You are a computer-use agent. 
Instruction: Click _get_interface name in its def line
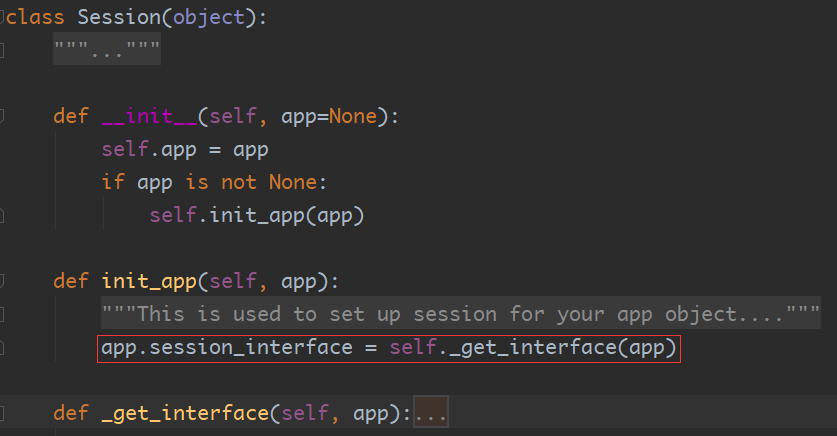pyautogui.click(x=185, y=414)
